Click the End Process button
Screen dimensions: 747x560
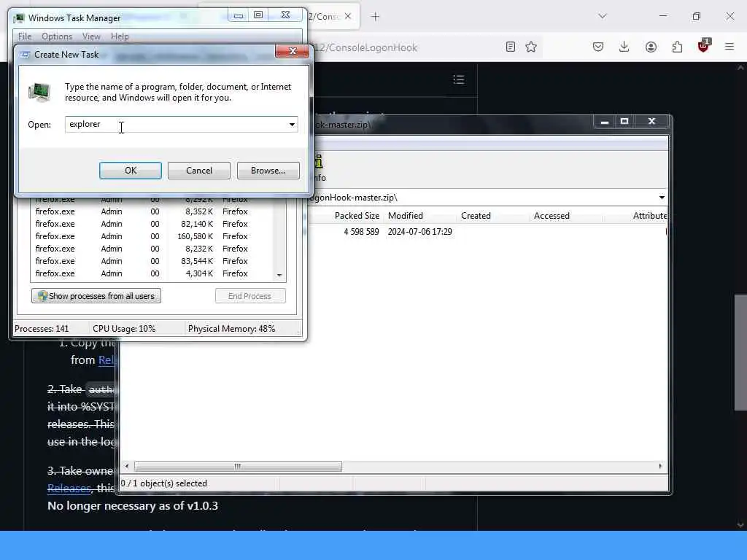pos(250,296)
